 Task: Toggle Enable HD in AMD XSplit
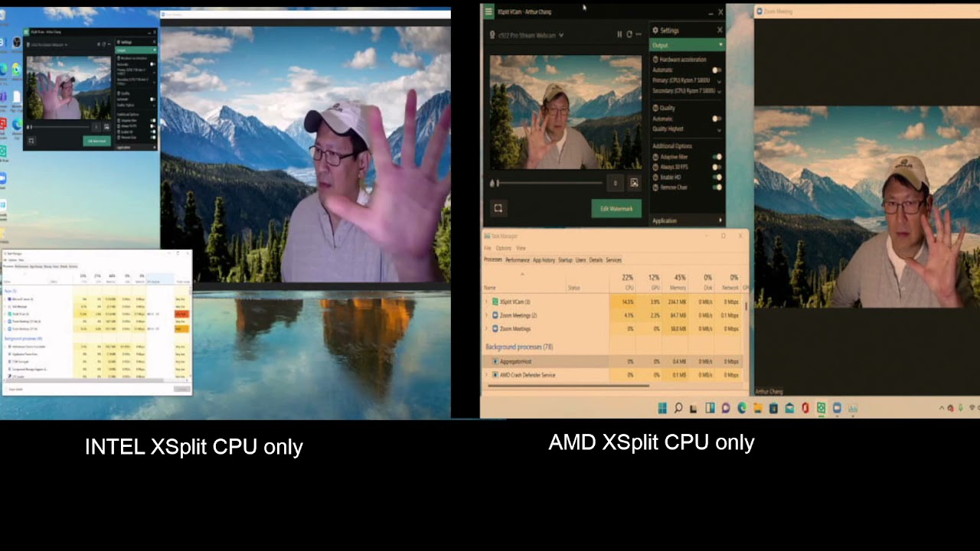(x=717, y=177)
